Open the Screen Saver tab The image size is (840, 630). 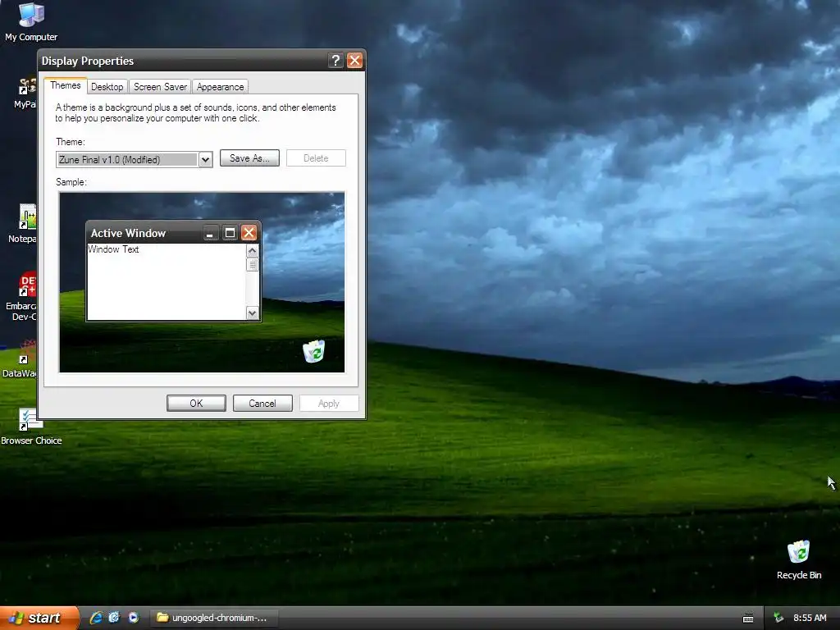(x=160, y=87)
